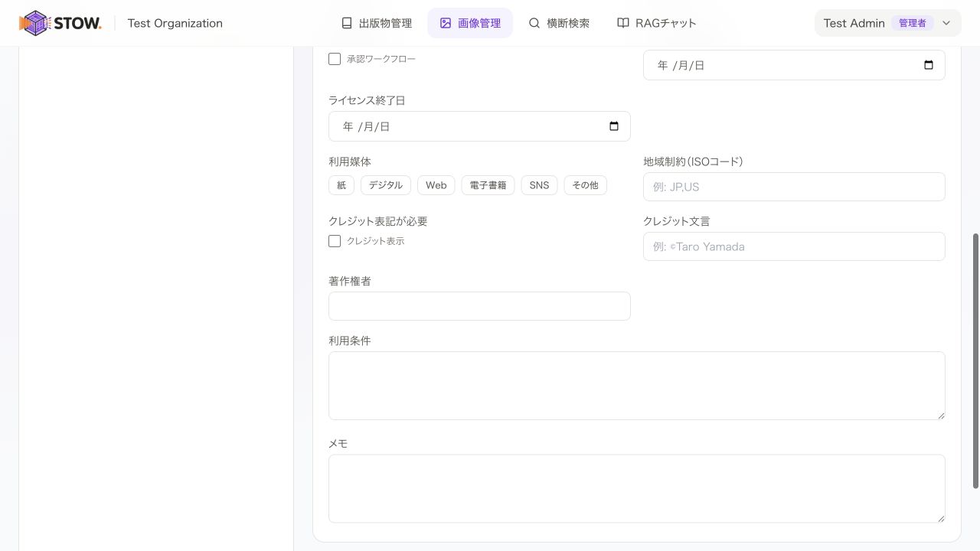Viewport: 980px width, 551px height.
Task: Switch to the 画像管理 tab
Action: [470, 23]
